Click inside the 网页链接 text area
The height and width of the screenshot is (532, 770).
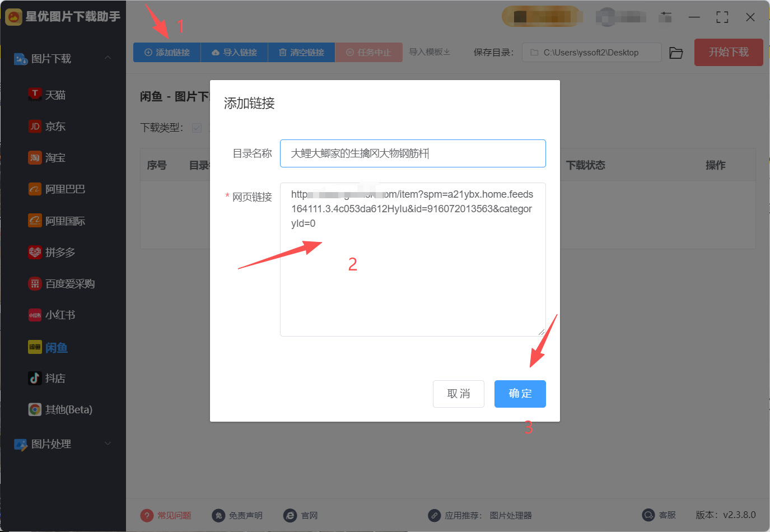(413, 259)
